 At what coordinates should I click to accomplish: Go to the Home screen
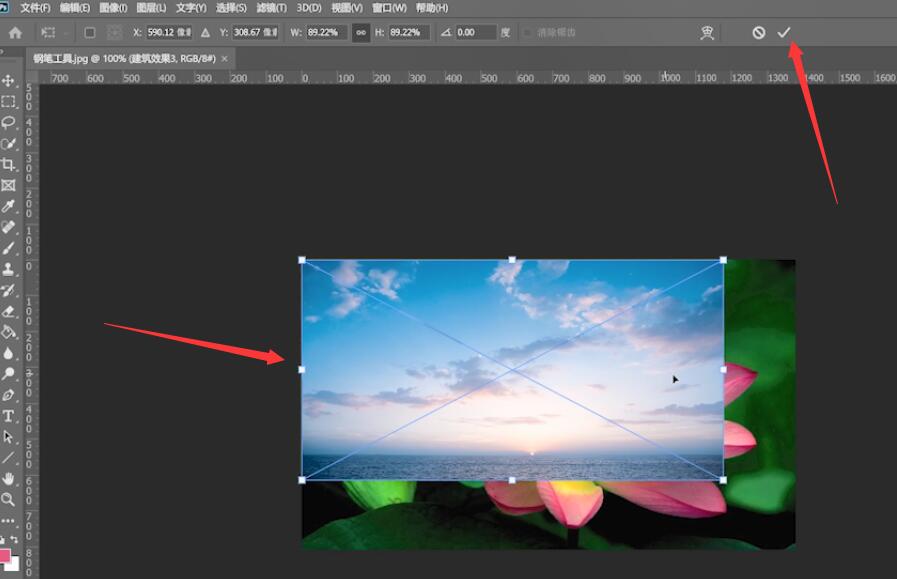click(15, 33)
